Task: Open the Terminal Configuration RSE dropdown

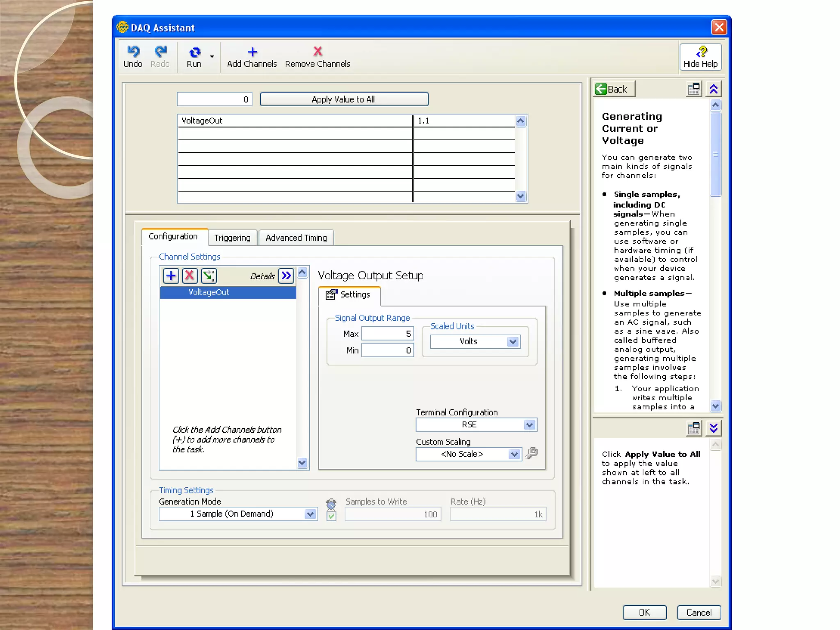Action: point(529,425)
